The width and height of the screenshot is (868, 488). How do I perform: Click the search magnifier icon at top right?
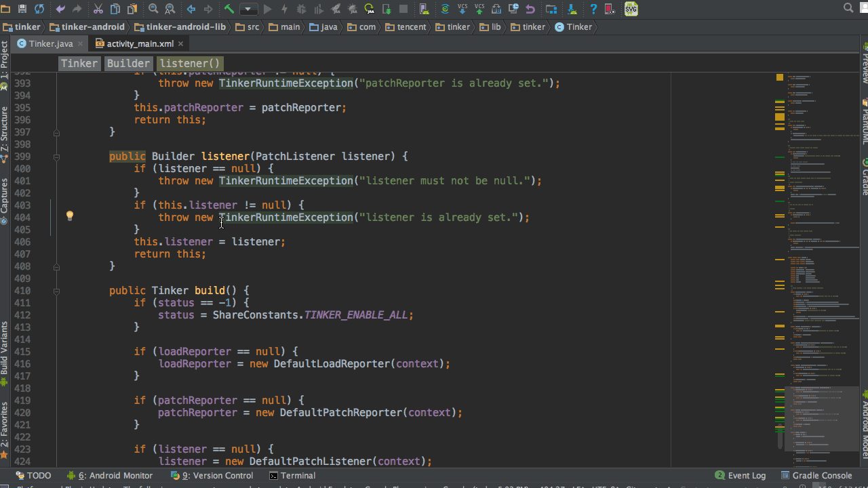[x=848, y=8]
